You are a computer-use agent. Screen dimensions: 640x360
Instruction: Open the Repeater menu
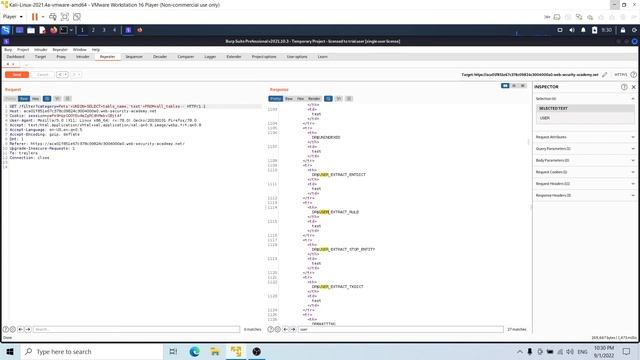tap(60, 50)
